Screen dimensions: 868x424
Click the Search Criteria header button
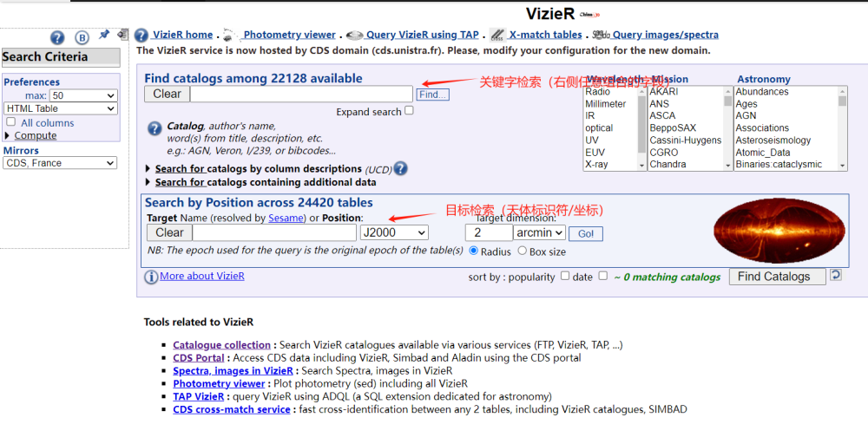click(x=61, y=57)
